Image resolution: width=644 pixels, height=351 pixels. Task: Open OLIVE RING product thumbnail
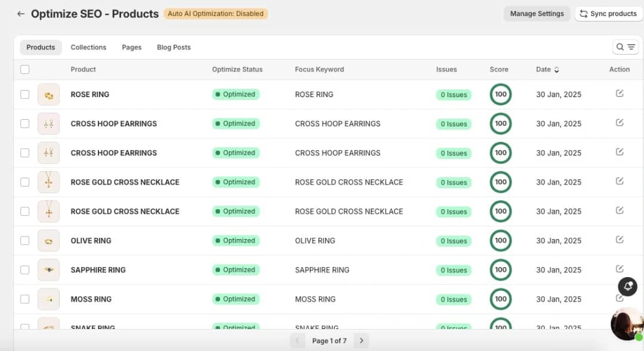pos(48,241)
